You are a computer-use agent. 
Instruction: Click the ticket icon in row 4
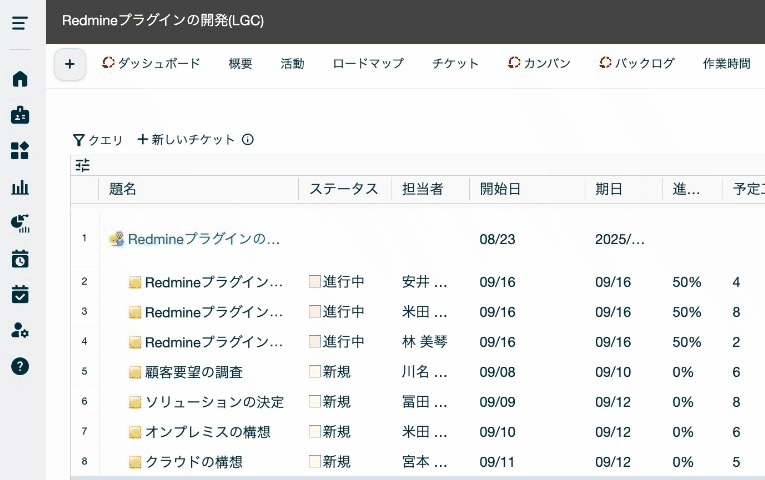point(135,342)
